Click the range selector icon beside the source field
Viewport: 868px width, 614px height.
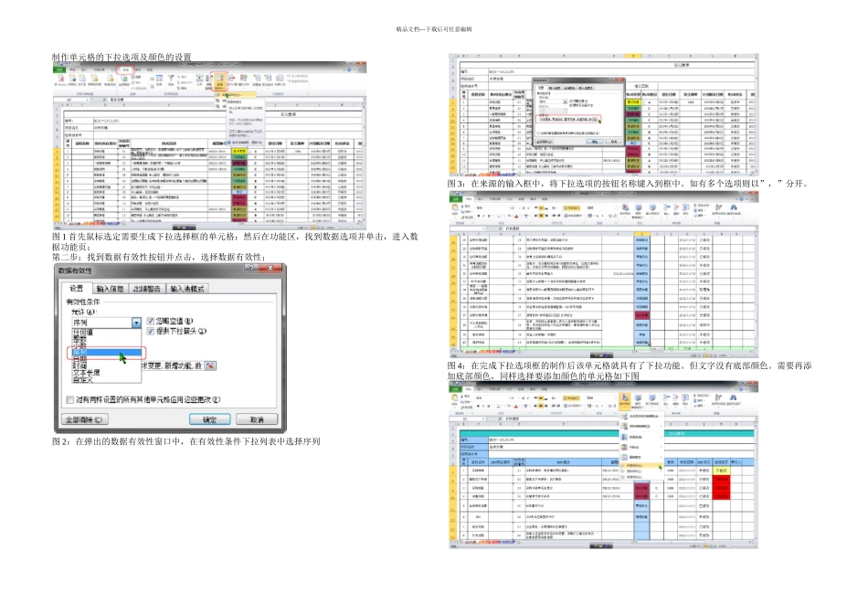tap(210, 365)
